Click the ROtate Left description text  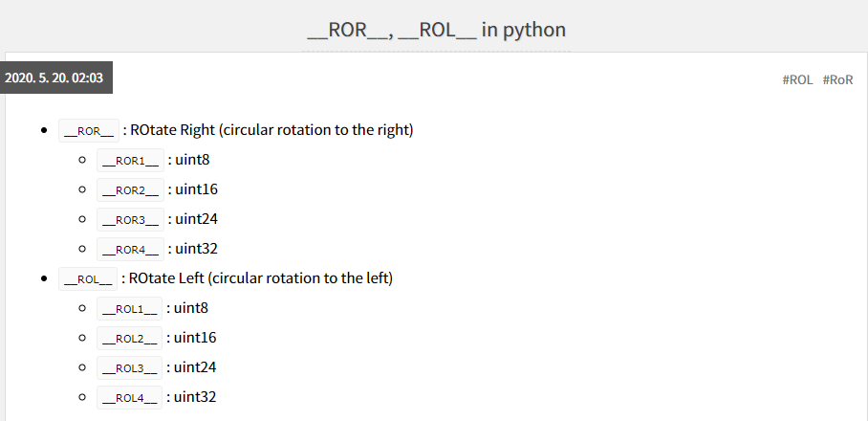pos(261,278)
